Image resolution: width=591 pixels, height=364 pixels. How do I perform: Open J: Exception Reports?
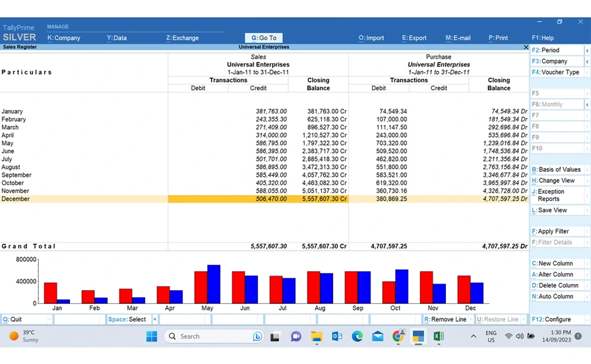coord(559,195)
